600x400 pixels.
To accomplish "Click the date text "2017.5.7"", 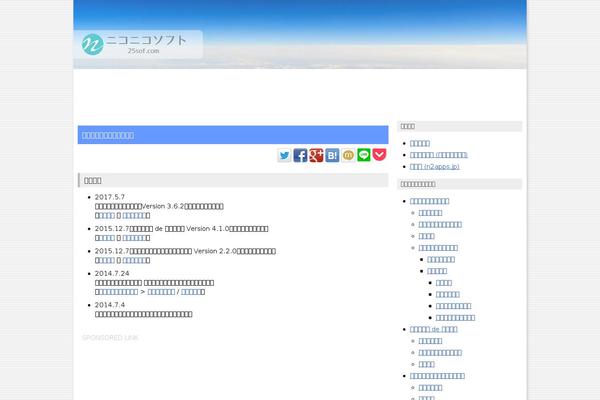I will tap(110, 197).
